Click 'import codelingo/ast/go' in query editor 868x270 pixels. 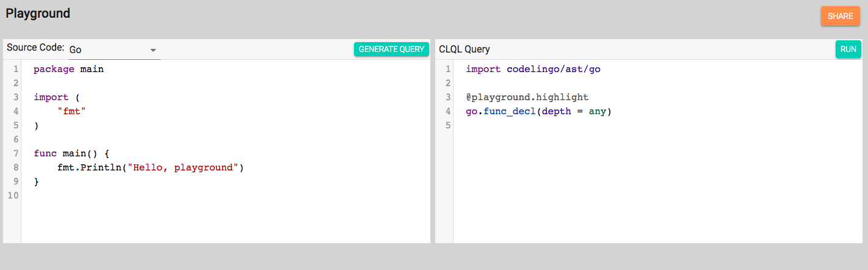[533, 70]
